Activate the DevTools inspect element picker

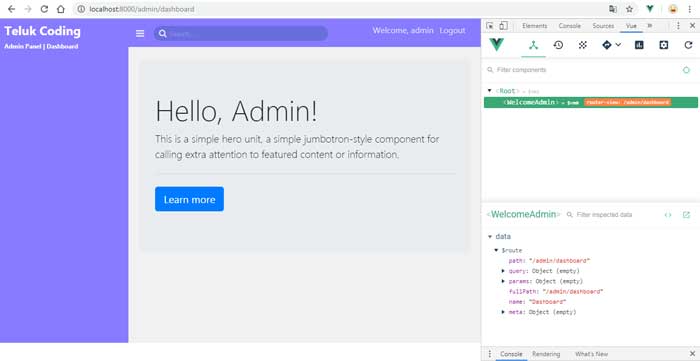click(x=490, y=26)
